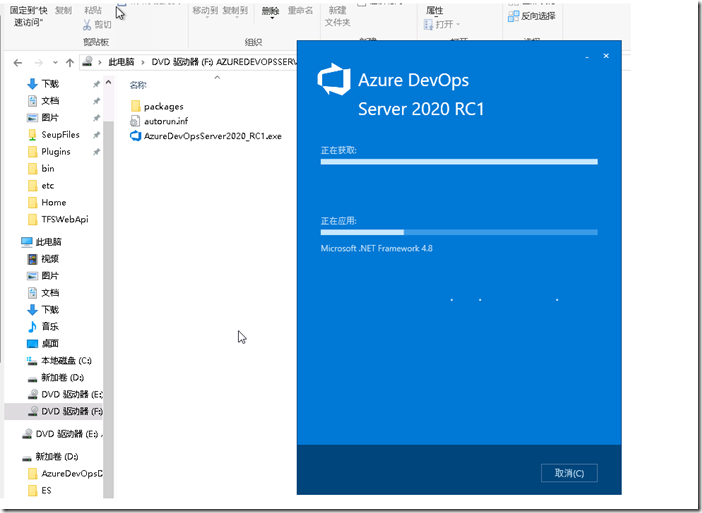Unpin 文档 using its pin icon
702x513 pixels.
tap(96, 101)
